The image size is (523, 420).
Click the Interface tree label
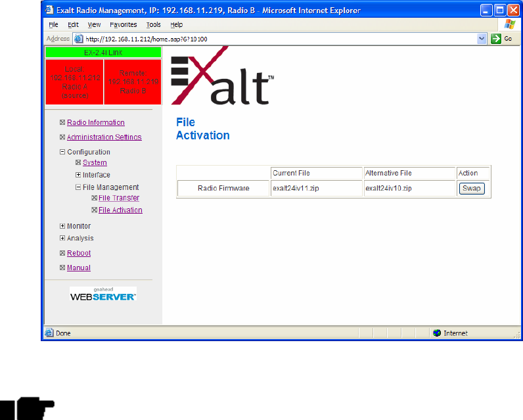pos(97,175)
